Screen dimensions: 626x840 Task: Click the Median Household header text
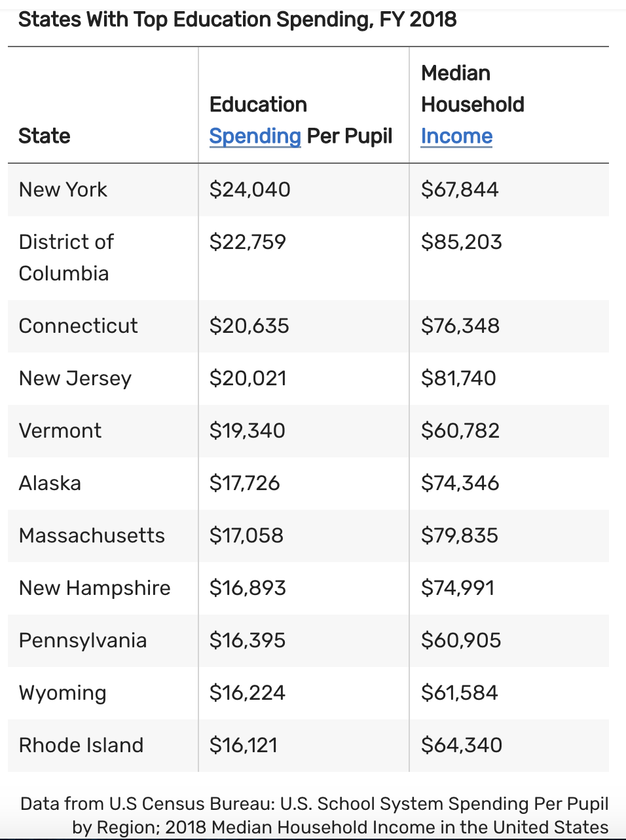click(x=472, y=89)
